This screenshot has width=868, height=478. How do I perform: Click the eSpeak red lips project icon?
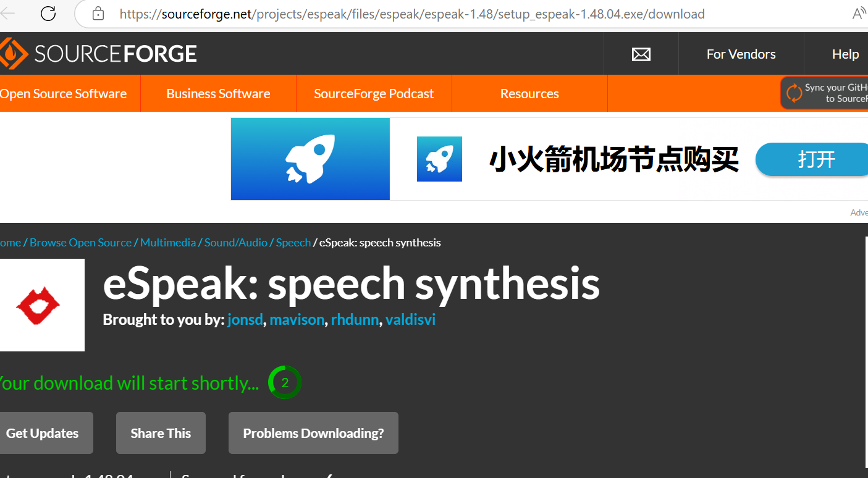tap(38, 305)
